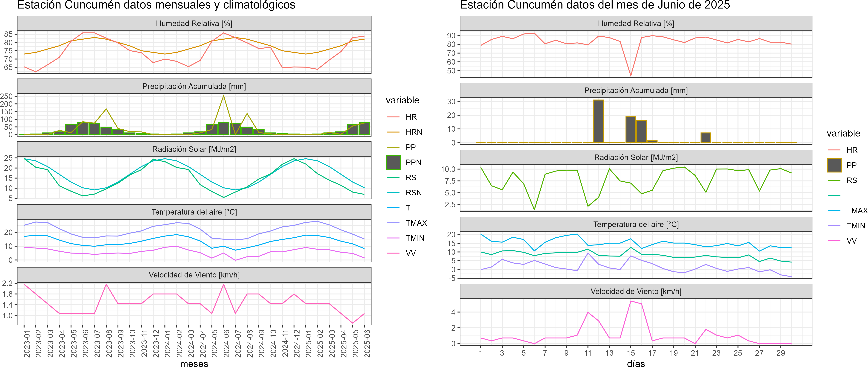The width and height of the screenshot is (868, 367).
Task: Click the 'T' label in June legend
Action: coord(849,196)
